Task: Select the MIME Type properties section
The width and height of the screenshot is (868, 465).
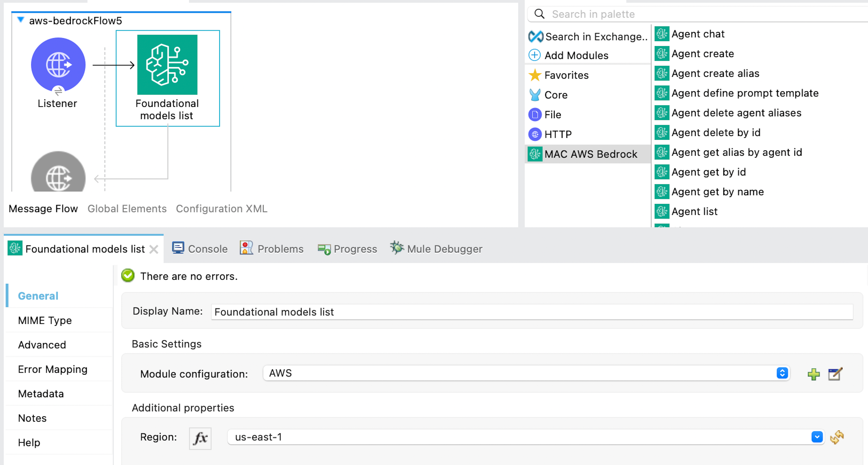Action: (x=59, y=320)
